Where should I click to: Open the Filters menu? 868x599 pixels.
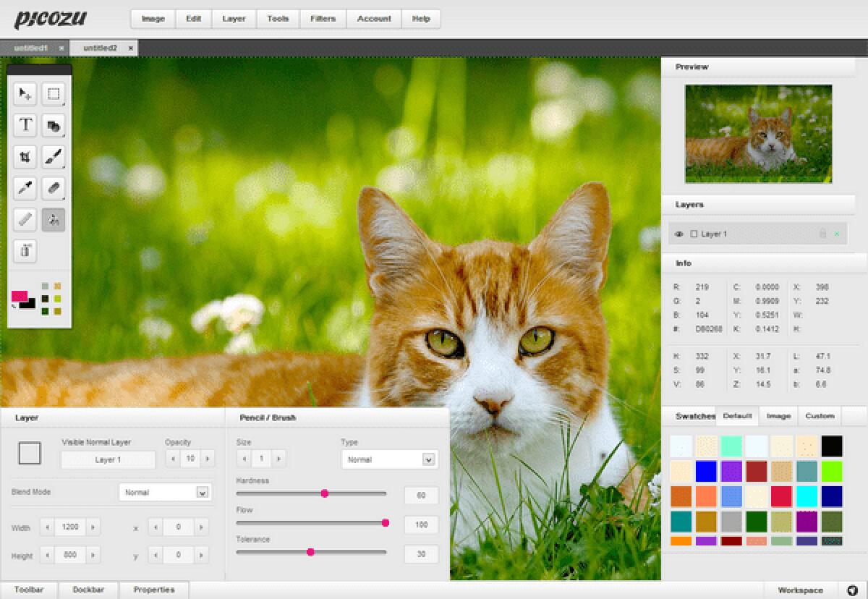pyautogui.click(x=323, y=19)
